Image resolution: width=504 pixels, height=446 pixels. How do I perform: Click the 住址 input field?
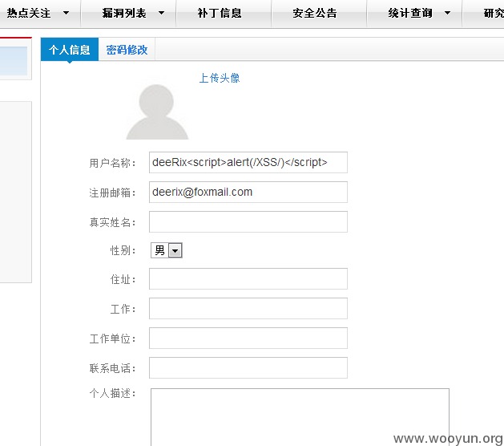coord(248,278)
